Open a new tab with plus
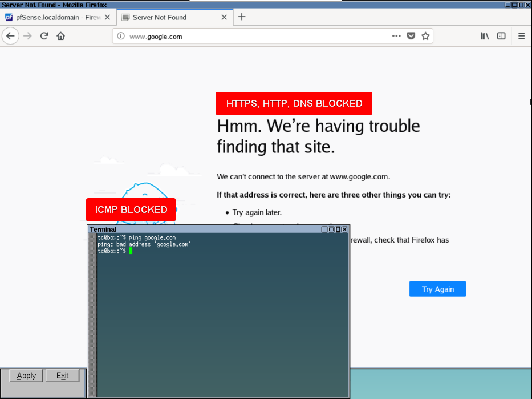The image size is (532, 399). (x=242, y=17)
